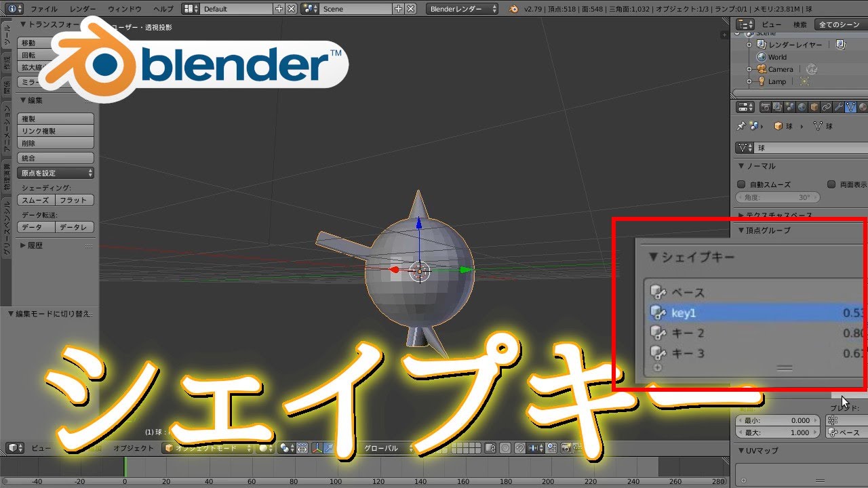Screen dimensions: 868x488
Task: Enable 自動スムーズ checkbox
Action: (x=741, y=184)
